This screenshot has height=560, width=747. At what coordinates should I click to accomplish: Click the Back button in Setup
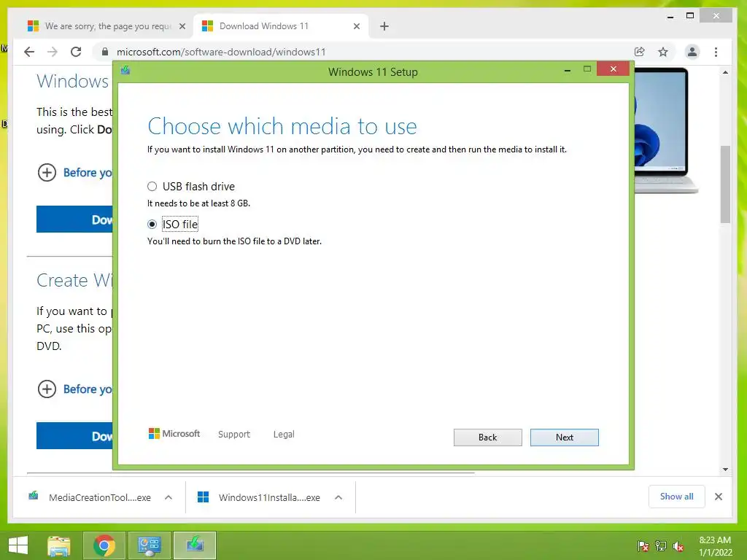coord(487,437)
